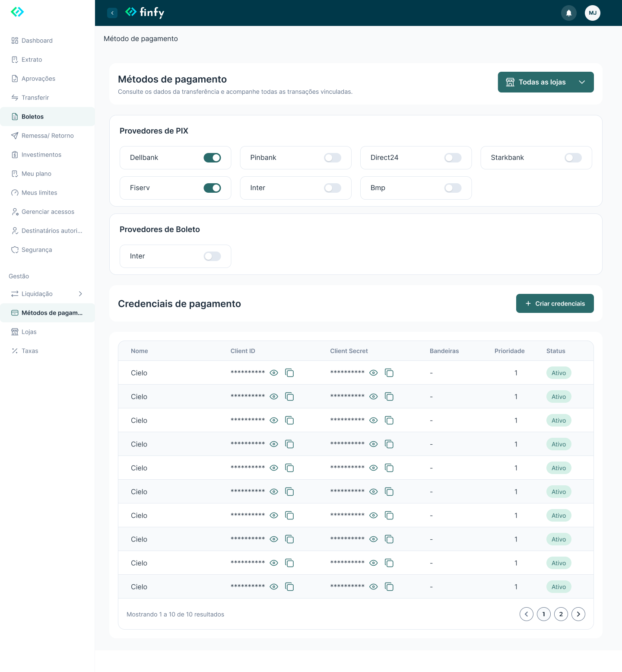This screenshot has width=622, height=672.
Task: Open Dashboard in the sidebar
Action: pyautogui.click(x=48, y=41)
